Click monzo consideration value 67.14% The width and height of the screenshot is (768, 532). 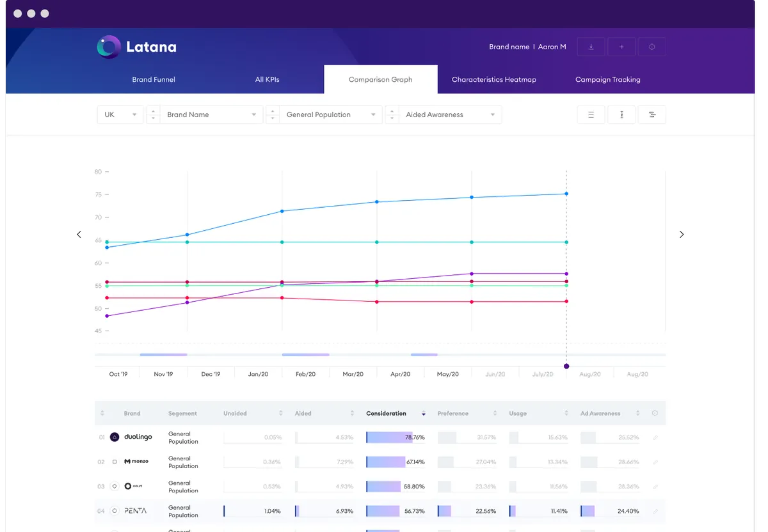click(415, 462)
